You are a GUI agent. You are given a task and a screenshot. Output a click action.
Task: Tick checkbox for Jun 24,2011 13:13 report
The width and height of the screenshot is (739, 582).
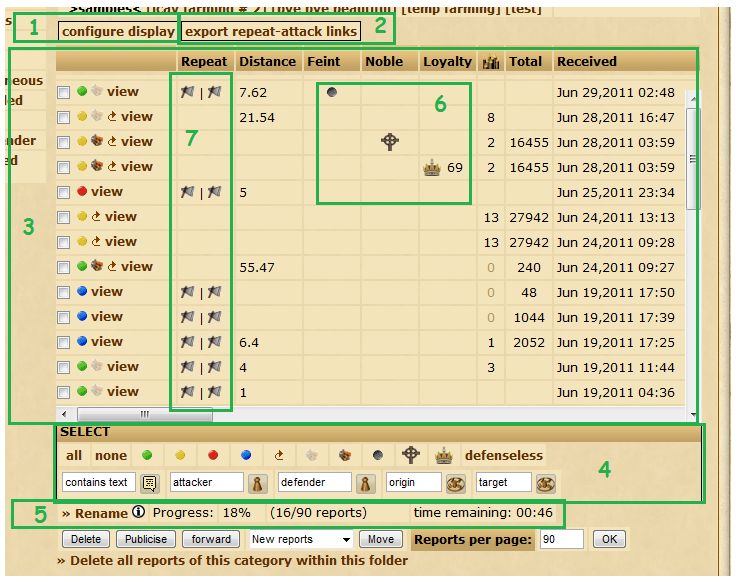[x=63, y=217]
